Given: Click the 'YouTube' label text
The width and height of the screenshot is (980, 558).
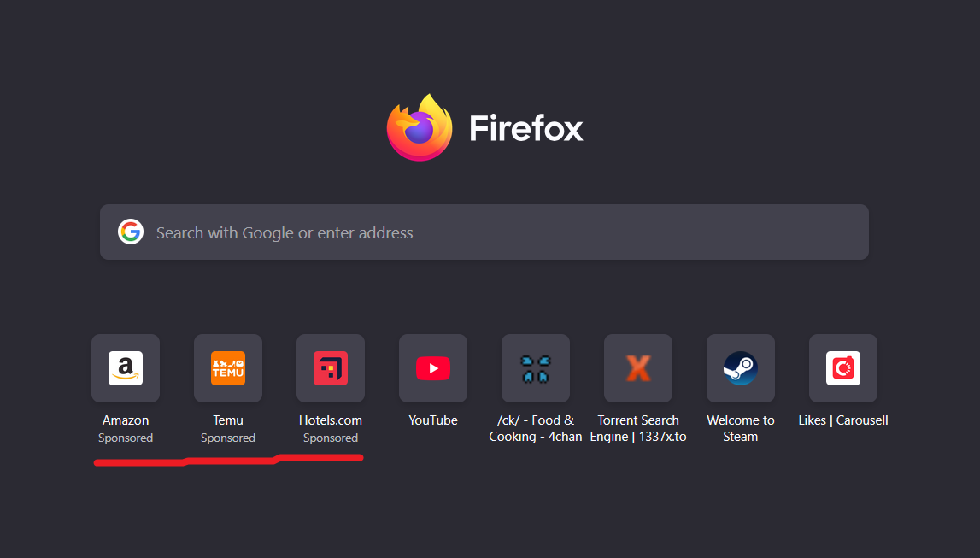Looking at the screenshot, I should pyautogui.click(x=433, y=420).
